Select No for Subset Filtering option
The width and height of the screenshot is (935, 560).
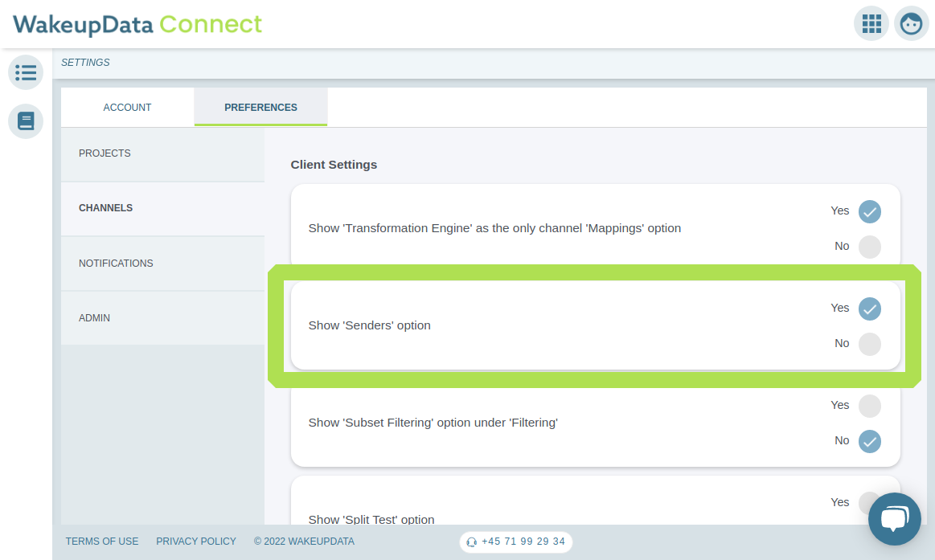click(869, 441)
